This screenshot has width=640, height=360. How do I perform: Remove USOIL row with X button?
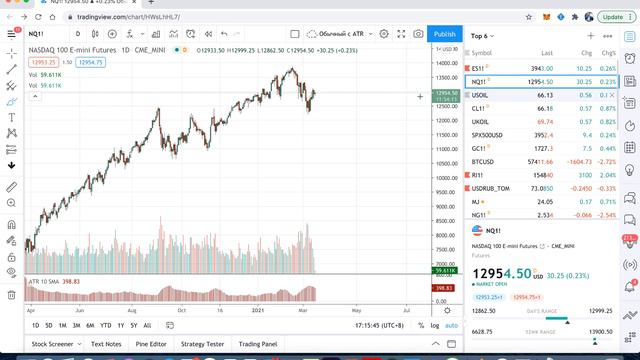tap(612, 95)
